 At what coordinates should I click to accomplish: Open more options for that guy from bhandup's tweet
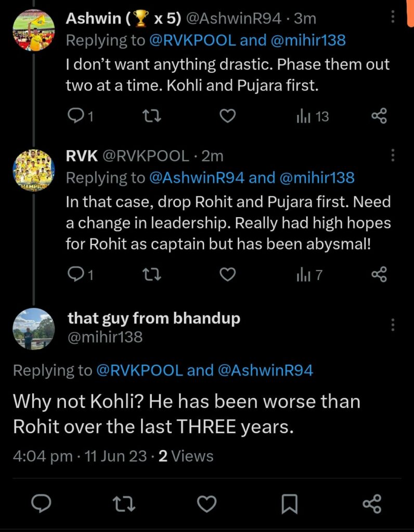(x=393, y=326)
